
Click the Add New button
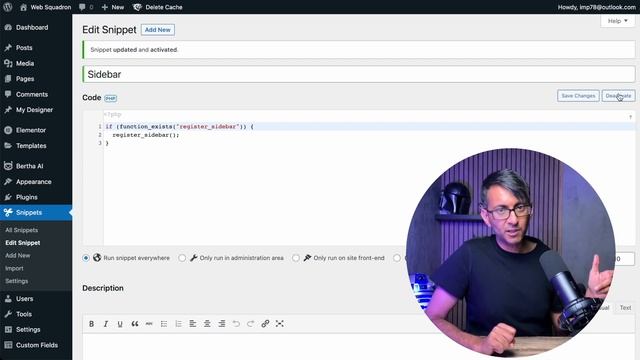pyautogui.click(x=158, y=30)
